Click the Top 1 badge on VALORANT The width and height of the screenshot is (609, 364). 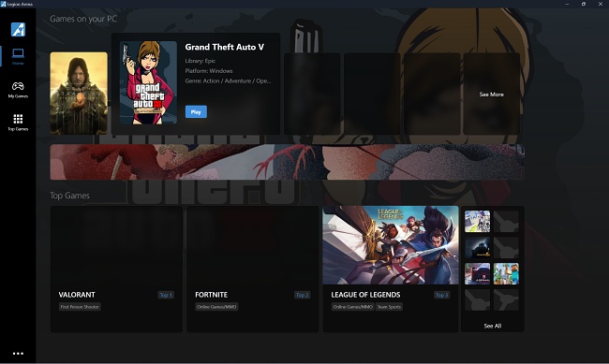pyautogui.click(x=166, y=295)
